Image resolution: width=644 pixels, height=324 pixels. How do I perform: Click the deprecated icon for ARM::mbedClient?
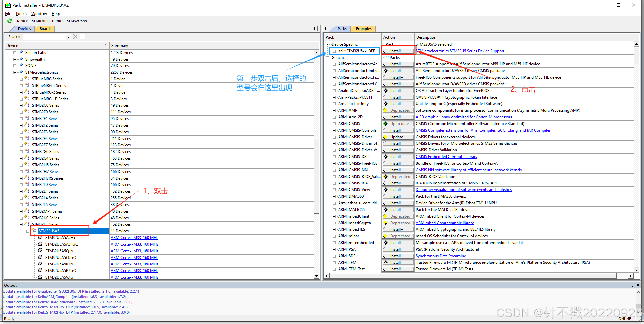(x=385, y=216)
